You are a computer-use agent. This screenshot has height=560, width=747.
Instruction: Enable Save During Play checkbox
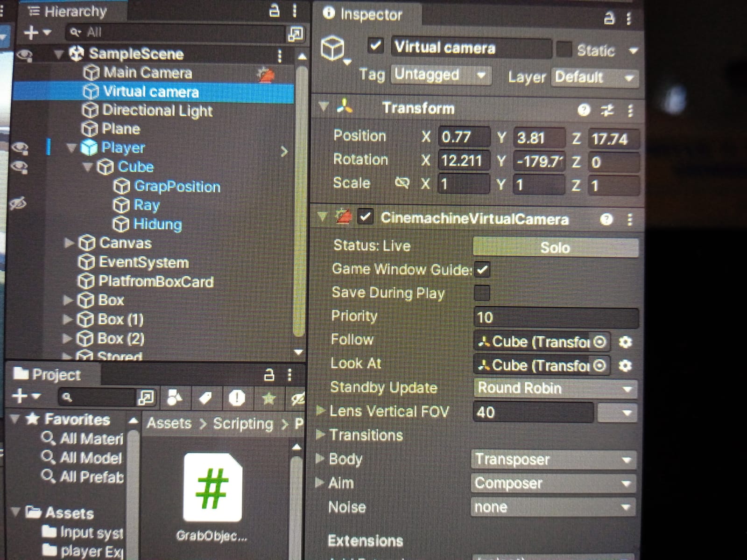(x=481, y=293)
